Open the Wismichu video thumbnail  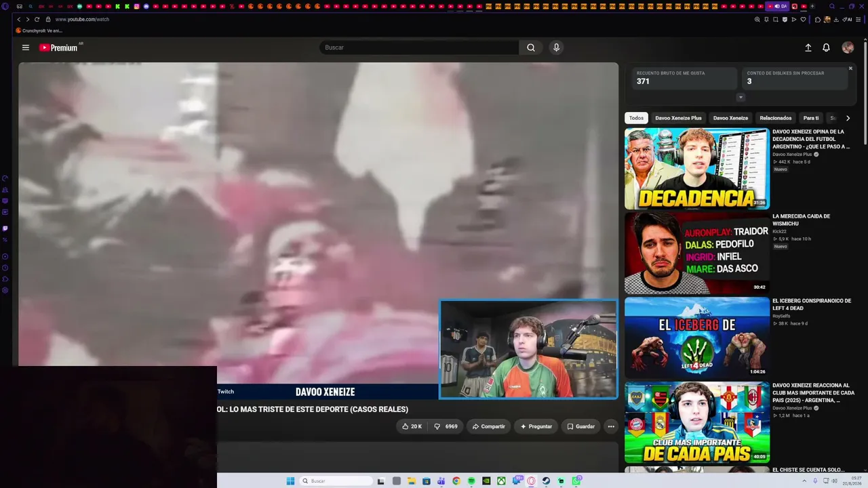pyautogui.click(x=696, y=253)
